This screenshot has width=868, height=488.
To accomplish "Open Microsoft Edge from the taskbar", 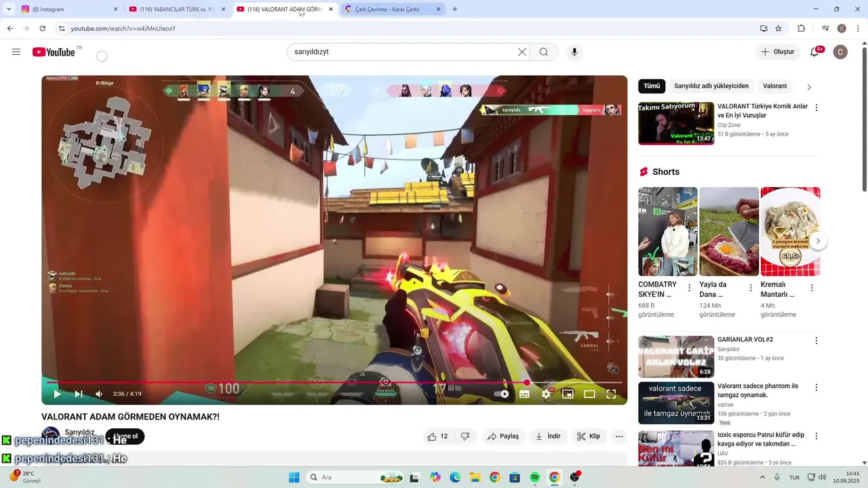I will (x=454, y=477).
